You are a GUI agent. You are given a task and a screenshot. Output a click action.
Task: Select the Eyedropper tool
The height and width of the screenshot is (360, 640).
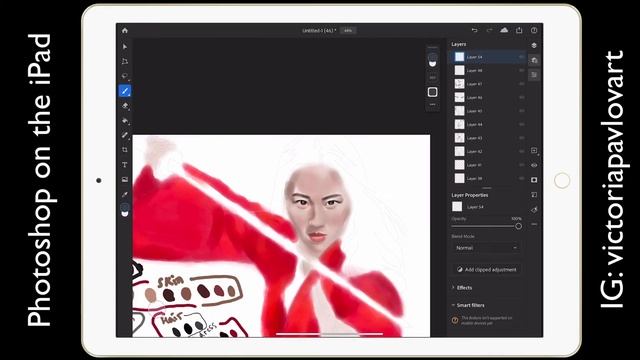coord(125,194)
